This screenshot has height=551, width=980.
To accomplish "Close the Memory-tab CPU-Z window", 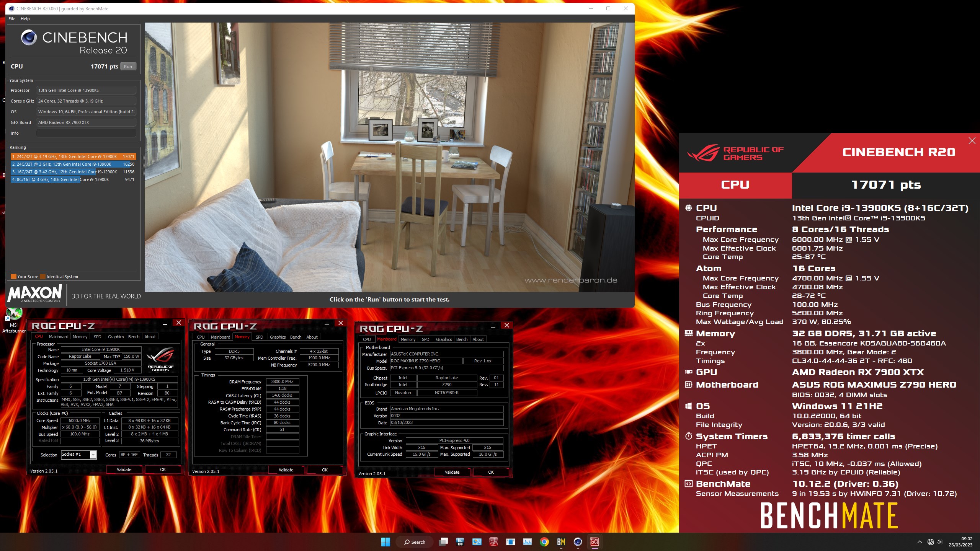I will 340,323.
